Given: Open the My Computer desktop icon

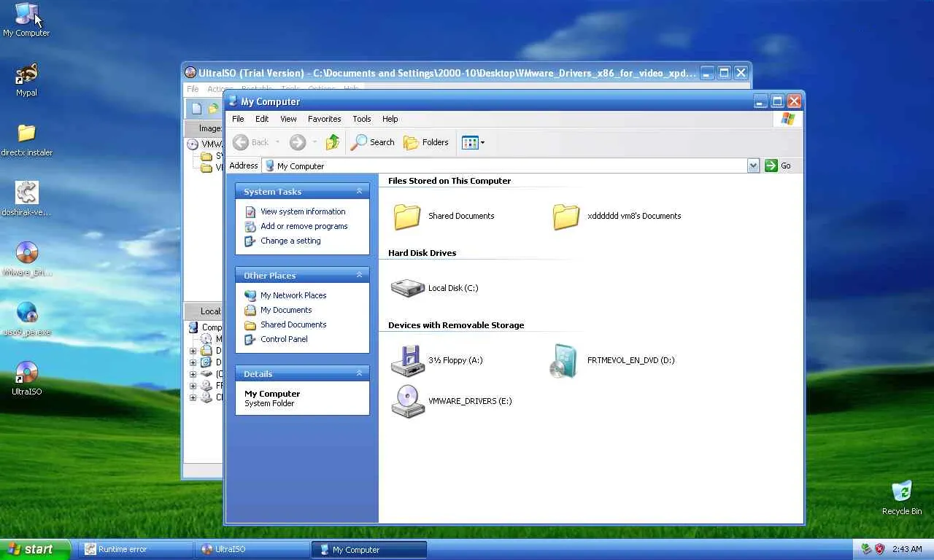Looking at the screenshot, I should pyautogui.click(x=26, y=20).
